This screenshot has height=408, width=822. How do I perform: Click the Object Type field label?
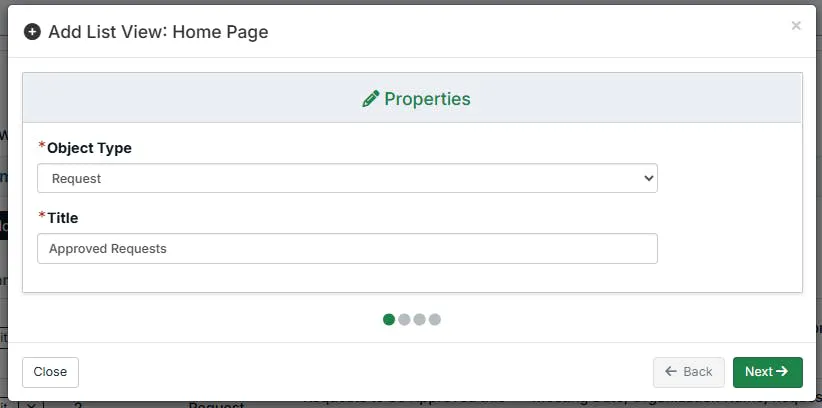(89, 148)
